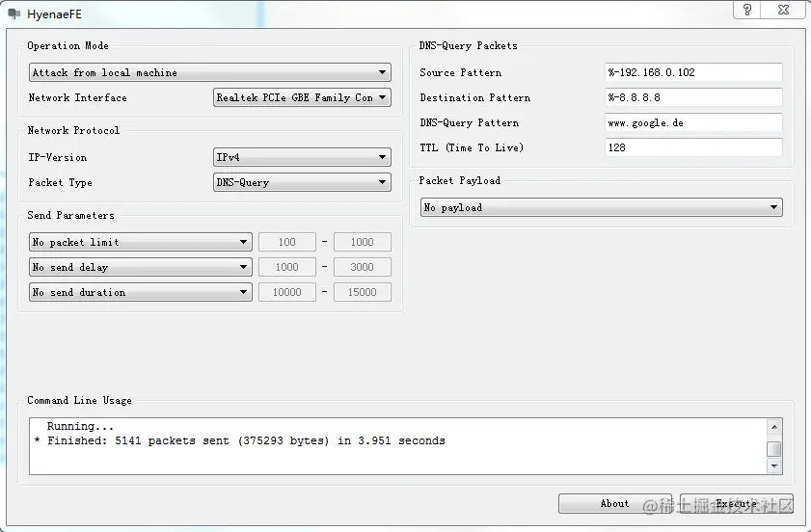Viewport: 811px width, 532px height.
Task: Click the send duration minimum field 10000
Action: [287, 292]
